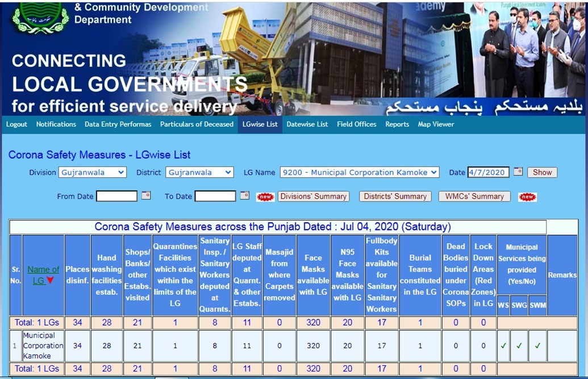Screen dimensions: 588x379
Task: Click the Municipal Corporation Kamoke row name
Action: [x=43, y=345]
